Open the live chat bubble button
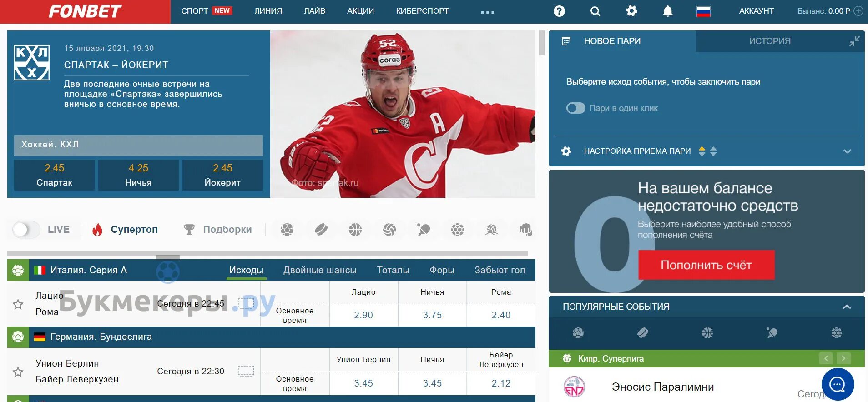Image resolution: width=868 pixels, height=402 pixels. click(838, 385)
